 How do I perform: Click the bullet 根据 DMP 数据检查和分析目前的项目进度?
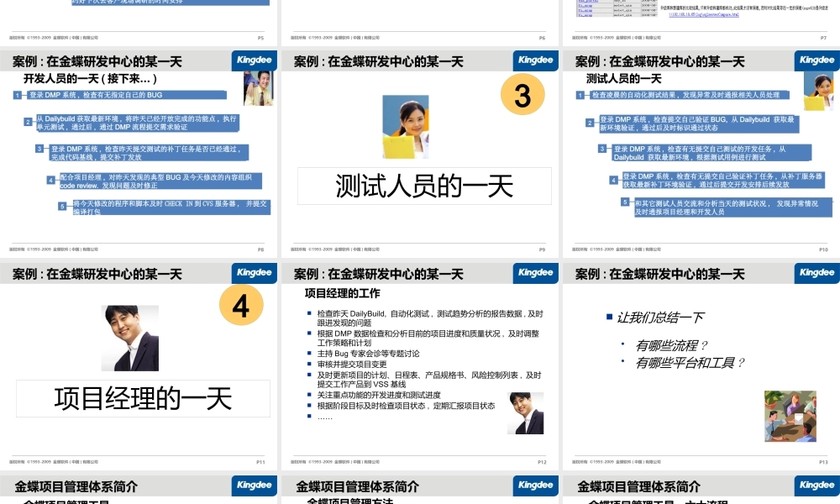(x=428, y=338)
